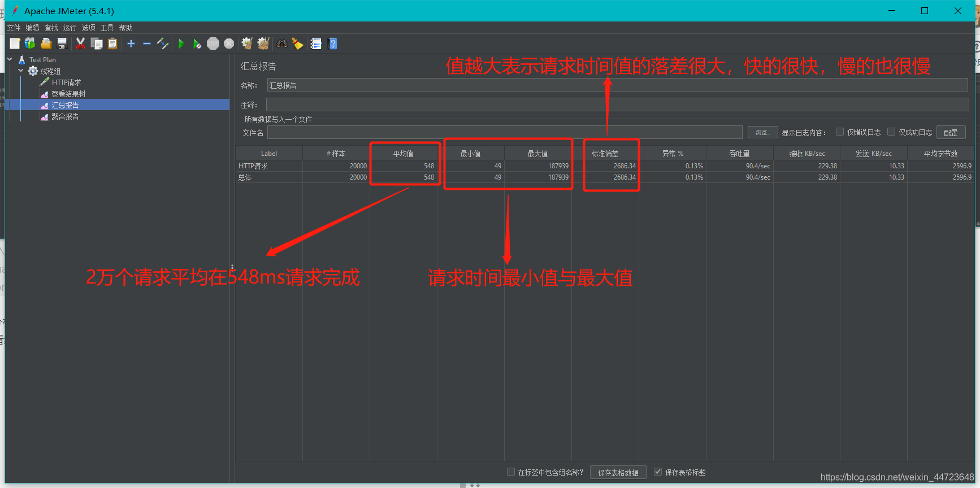Open the Templates icon in toolbar
980x488 pixels.
pyautogui.click(x=30, y=43)
